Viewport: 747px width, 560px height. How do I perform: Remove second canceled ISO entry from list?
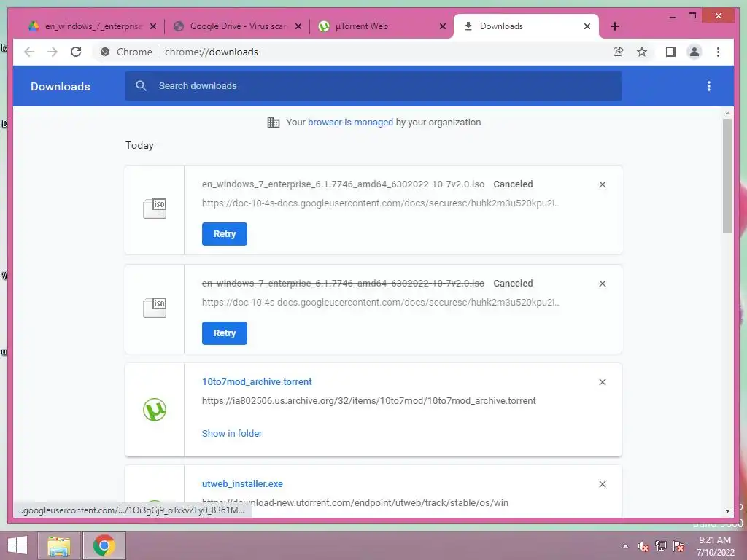click(602, 284)
